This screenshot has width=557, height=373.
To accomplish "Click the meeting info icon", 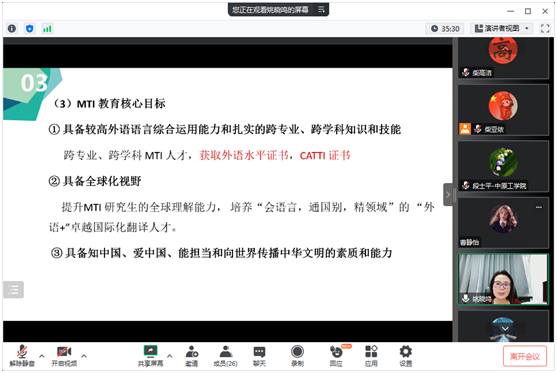I will [x=12, y=28].
